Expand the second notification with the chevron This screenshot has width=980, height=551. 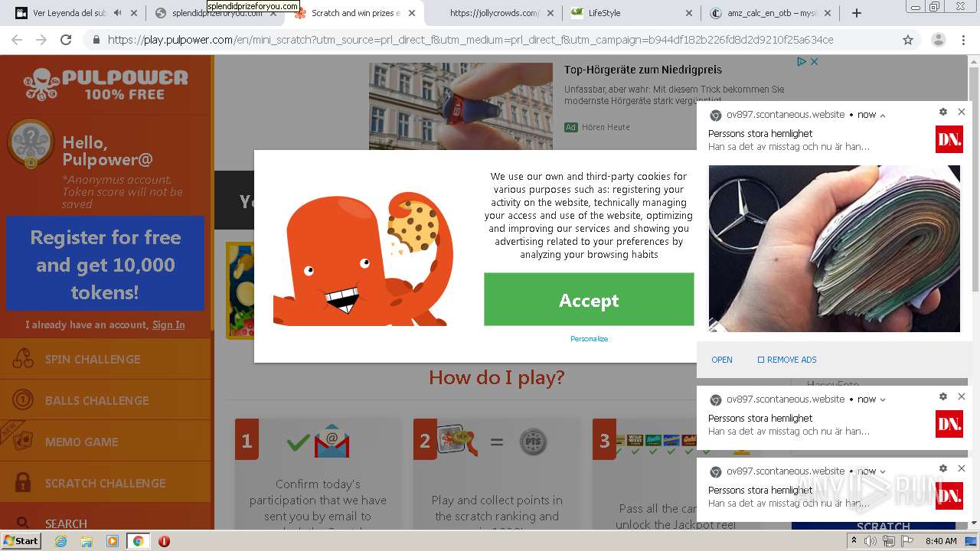(883, 399)
